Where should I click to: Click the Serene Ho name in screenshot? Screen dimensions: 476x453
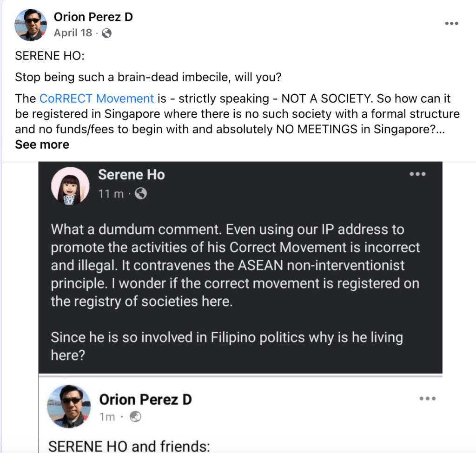132,175
